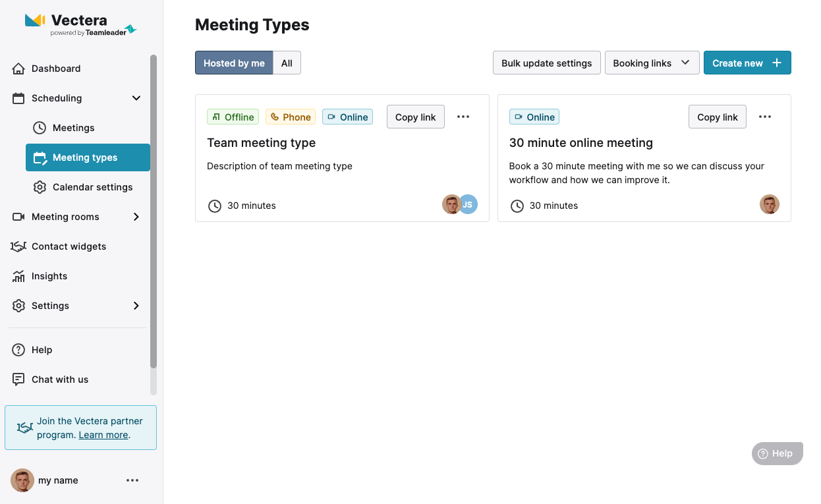Viewport: 821px width, 504px height.
Task: Click the Insights chart icon
Action: coord(18,276)
